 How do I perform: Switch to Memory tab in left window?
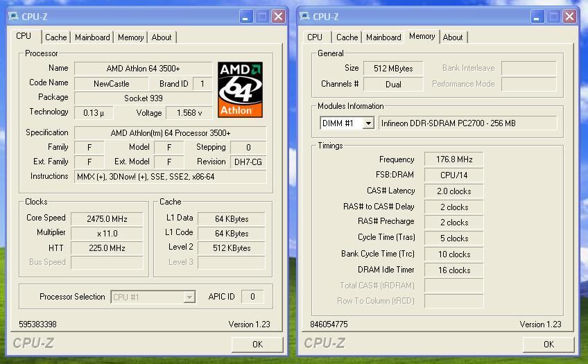pos(130,37)
